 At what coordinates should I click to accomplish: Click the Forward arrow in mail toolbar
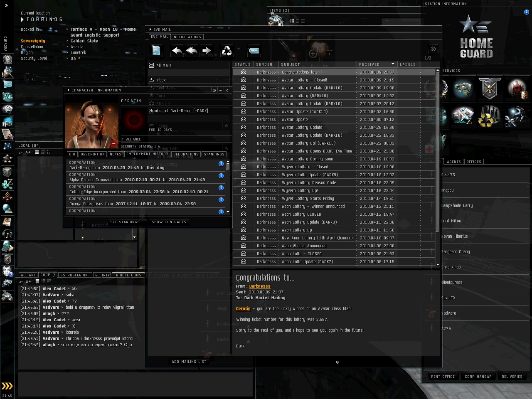click(x=207, y=51)
